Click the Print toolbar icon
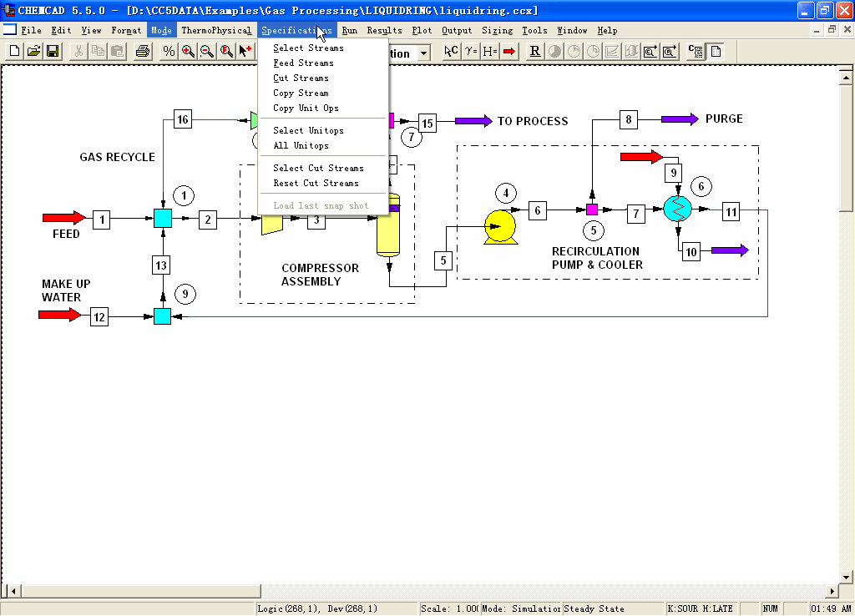 [142, 51]
